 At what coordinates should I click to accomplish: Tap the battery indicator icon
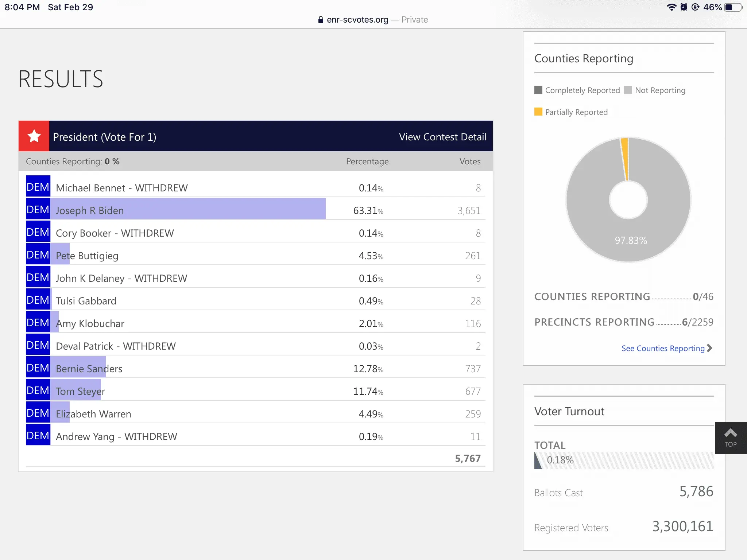[734, 7]
